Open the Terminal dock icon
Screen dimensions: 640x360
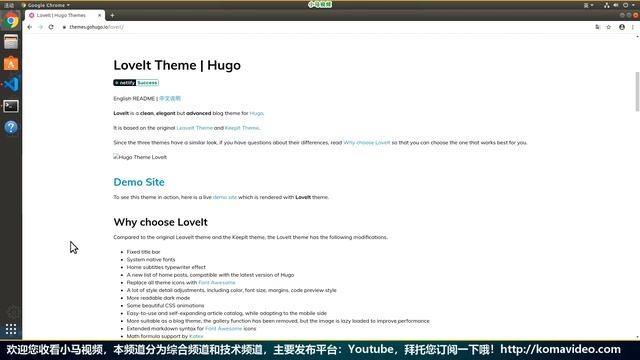(11, 106)
